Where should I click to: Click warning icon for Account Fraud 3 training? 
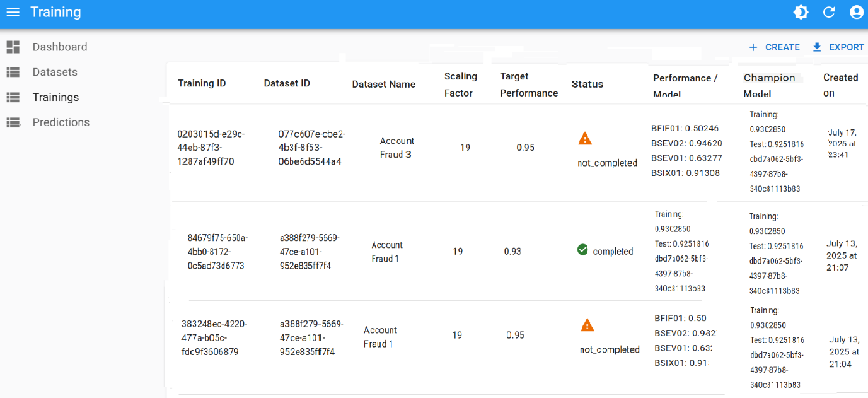[585, 139]
